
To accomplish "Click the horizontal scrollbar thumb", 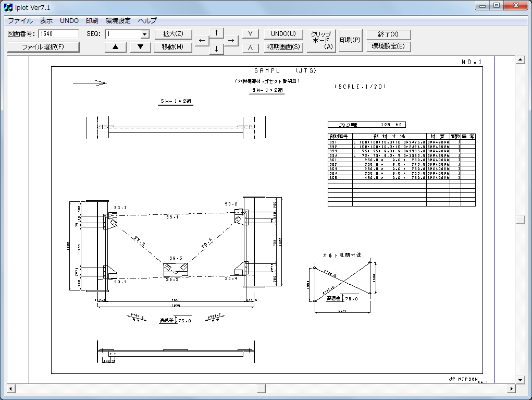I will 261,389.
